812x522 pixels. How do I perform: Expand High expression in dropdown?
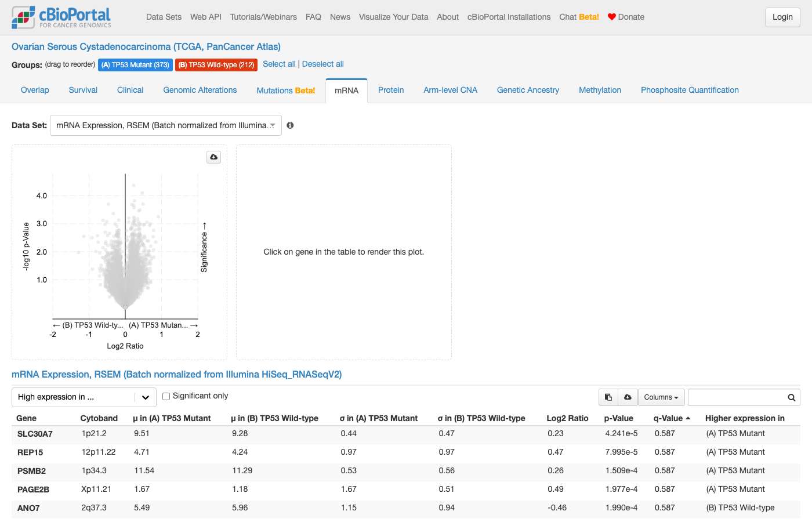tap(84, 397)
